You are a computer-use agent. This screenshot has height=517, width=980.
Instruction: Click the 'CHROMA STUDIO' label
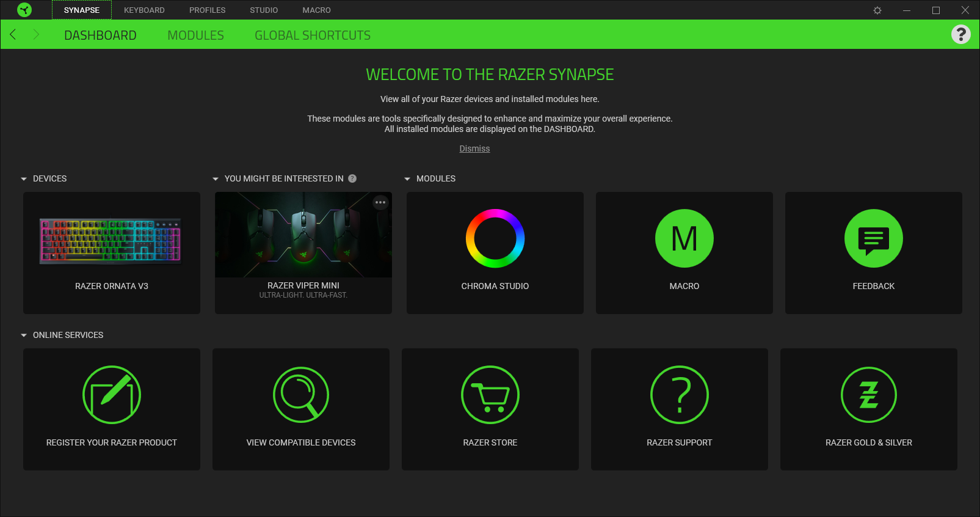(495, 286)
